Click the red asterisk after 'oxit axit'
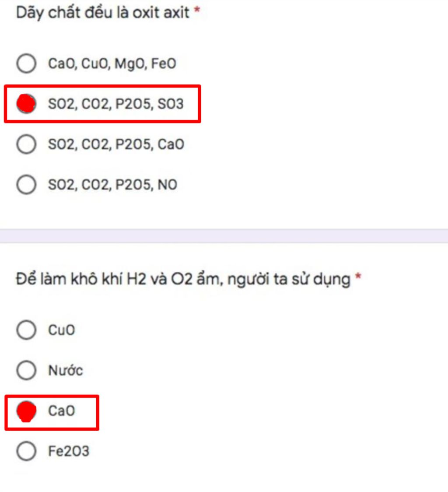The width and height of the screenshot is (448, 492). pyautogui.click(x=197, y=11)
